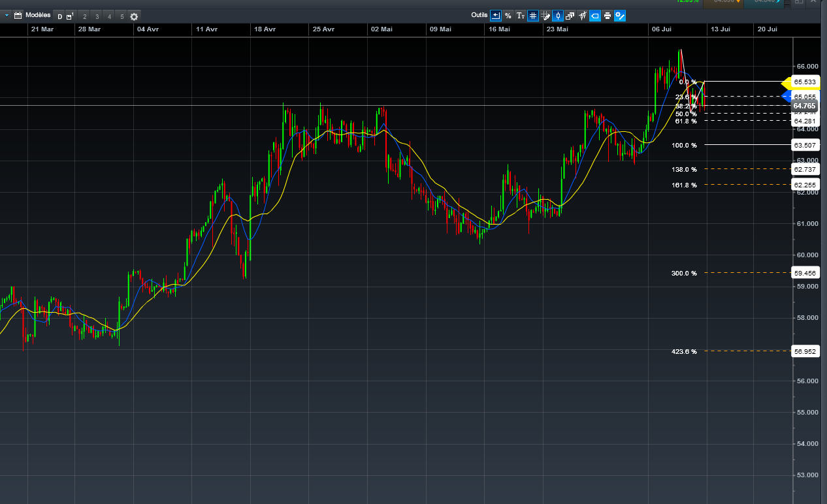Image resolution: width=827 pixels, height=504 pixels.
Task: Switch to template slot 3
Action: [97, 16]
